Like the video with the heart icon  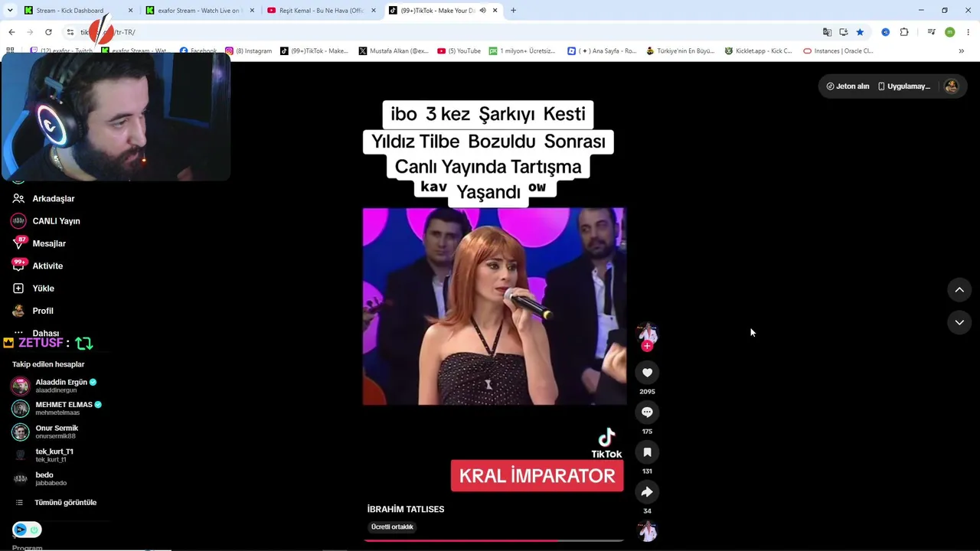(647, 373)
